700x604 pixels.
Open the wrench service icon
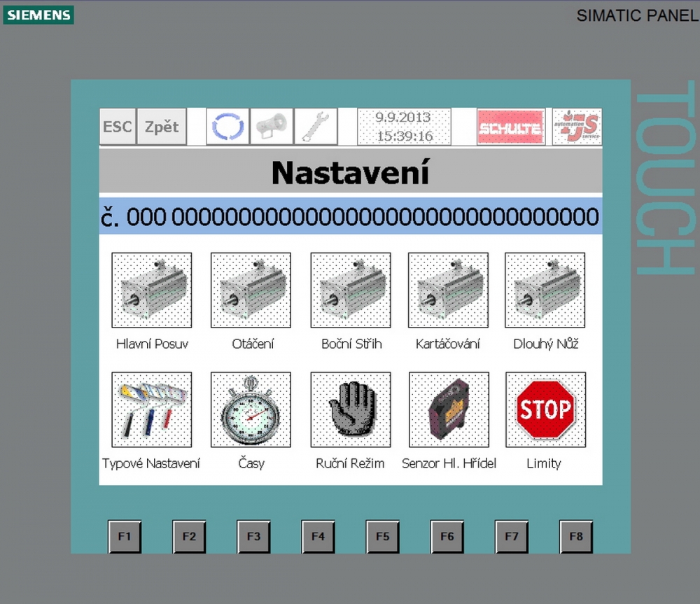[x=315, y=127]
